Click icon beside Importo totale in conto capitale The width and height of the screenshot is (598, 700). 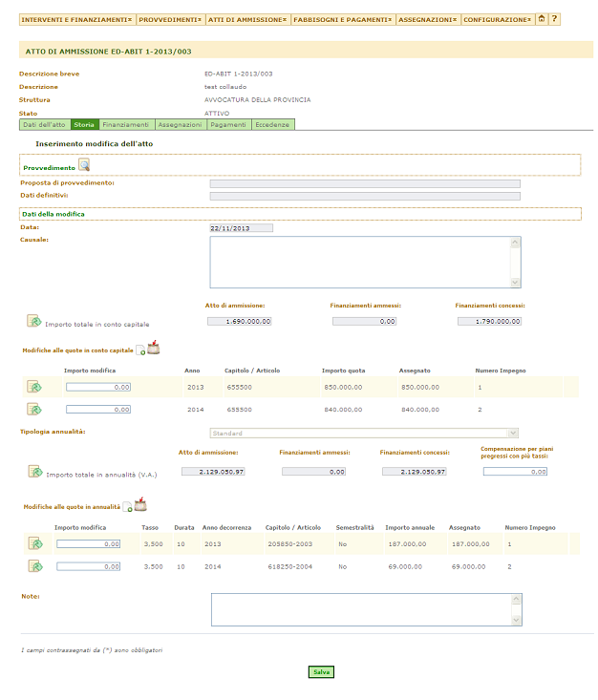[x=34, y=321]
